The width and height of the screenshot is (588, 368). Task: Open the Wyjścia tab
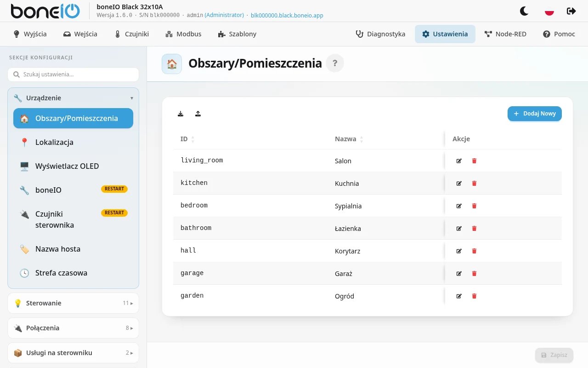pyautogui.click(x=30, y=34)
